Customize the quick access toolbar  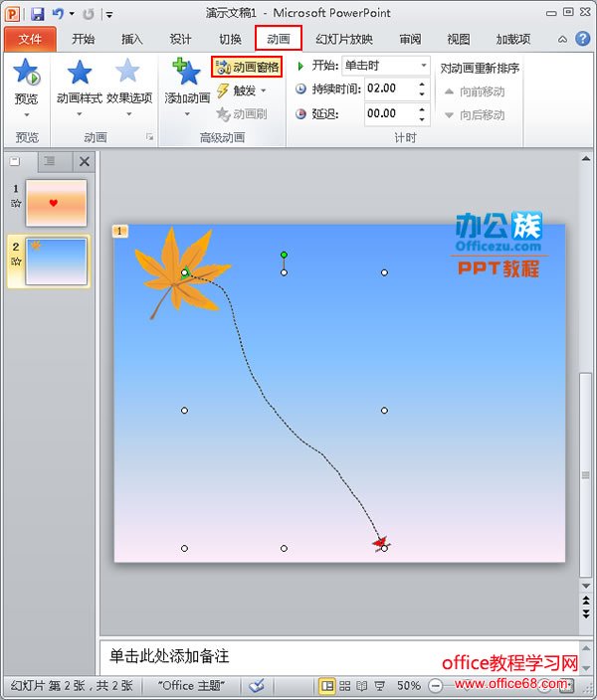[x=109, y=15]
